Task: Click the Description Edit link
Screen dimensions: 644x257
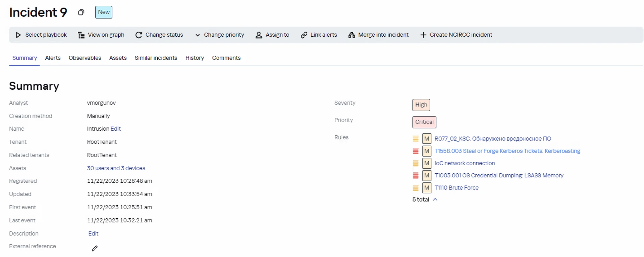Action: [93, 233]
